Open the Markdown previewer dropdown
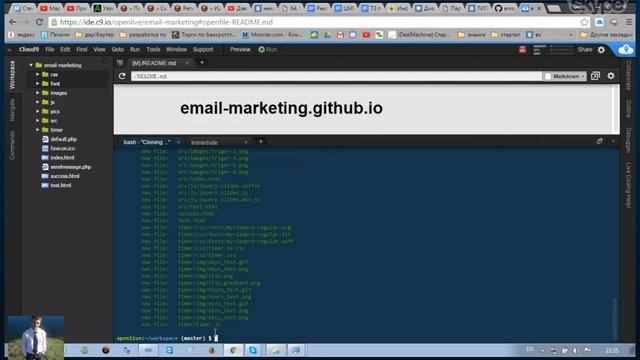The width and height of the screenshot is (640, 360). pyautogui.click(x=565, y=76)
